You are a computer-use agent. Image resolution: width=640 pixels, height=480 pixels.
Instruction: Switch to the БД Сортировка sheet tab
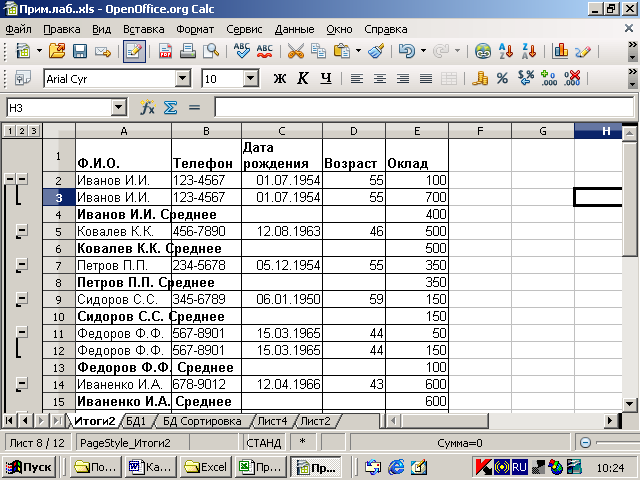[202, 421]
